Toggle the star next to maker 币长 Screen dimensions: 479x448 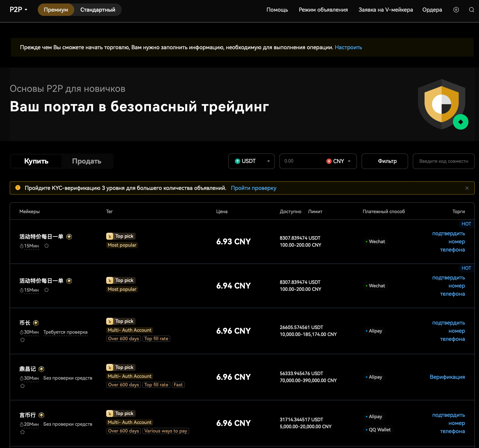pos(23,340)
